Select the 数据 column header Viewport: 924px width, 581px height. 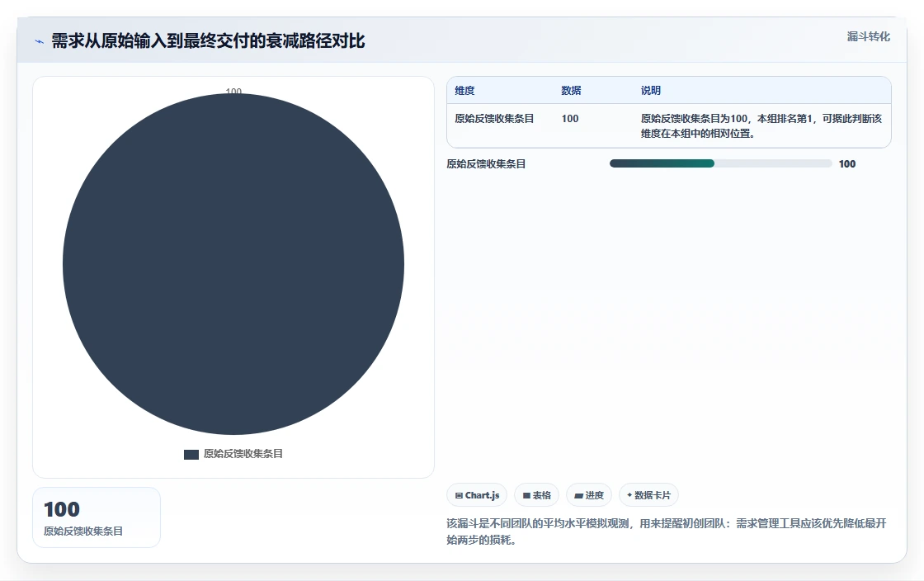[x=571, y=91]
